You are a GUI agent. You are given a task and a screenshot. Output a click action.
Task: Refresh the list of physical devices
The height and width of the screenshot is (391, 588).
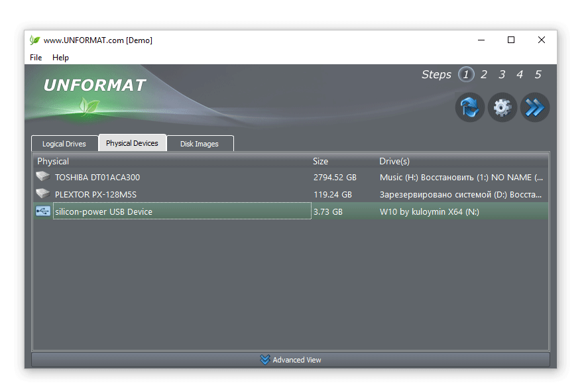[470, 107]
